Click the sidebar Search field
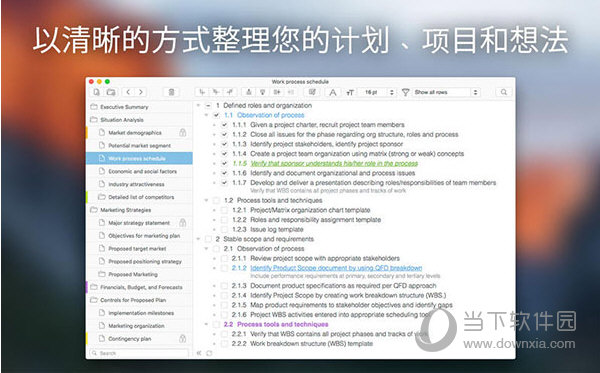 pos(139,353)
